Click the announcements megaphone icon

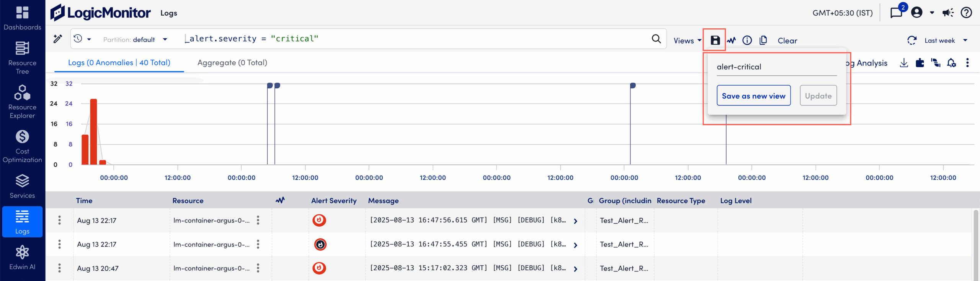948,13
